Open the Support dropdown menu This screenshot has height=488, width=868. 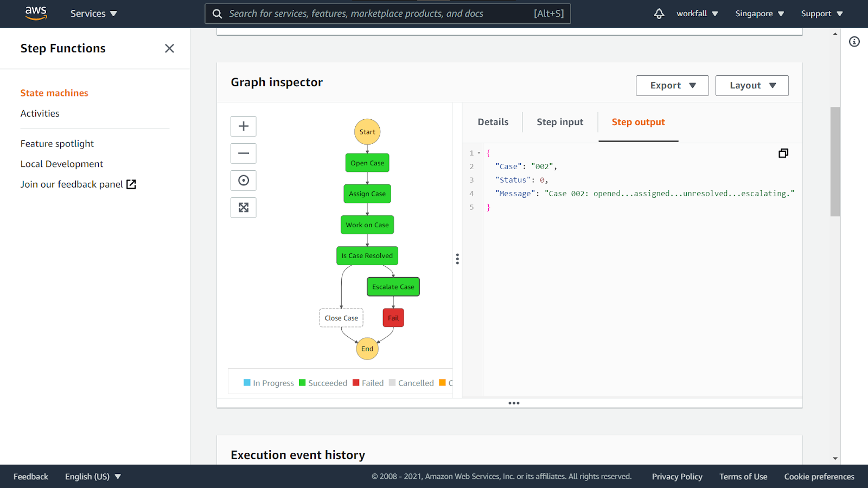pos(822,14)
